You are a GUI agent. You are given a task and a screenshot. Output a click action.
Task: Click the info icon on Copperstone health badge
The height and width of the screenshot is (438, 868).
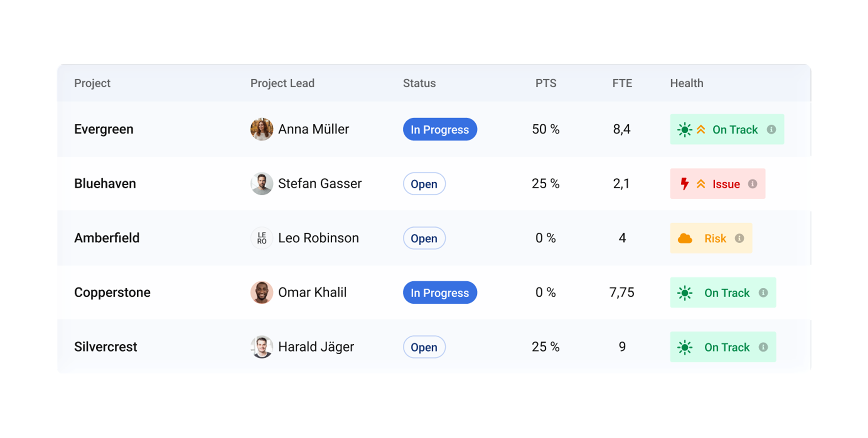(763, 293)
